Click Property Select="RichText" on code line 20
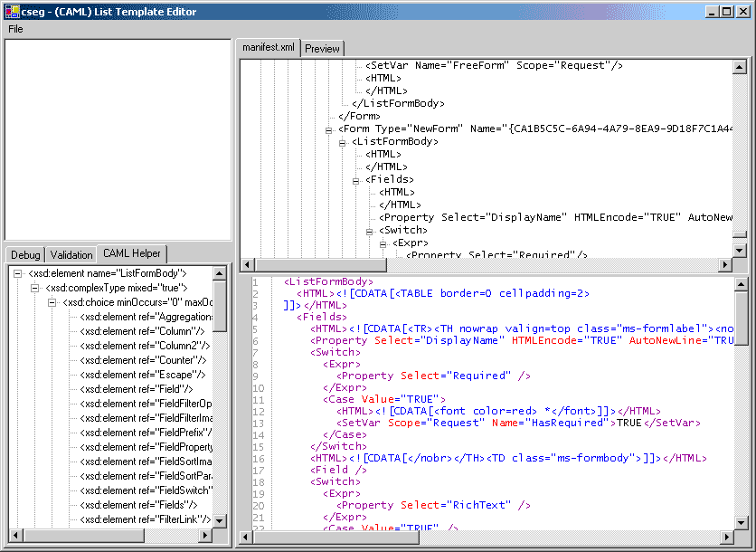The width and height of the screenshot is (756, 552). (433, 505)
